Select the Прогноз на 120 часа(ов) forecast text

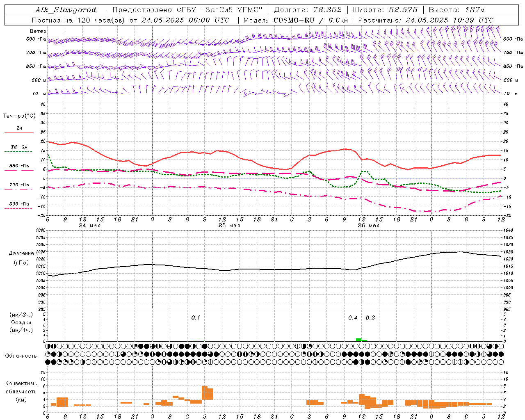79,20
